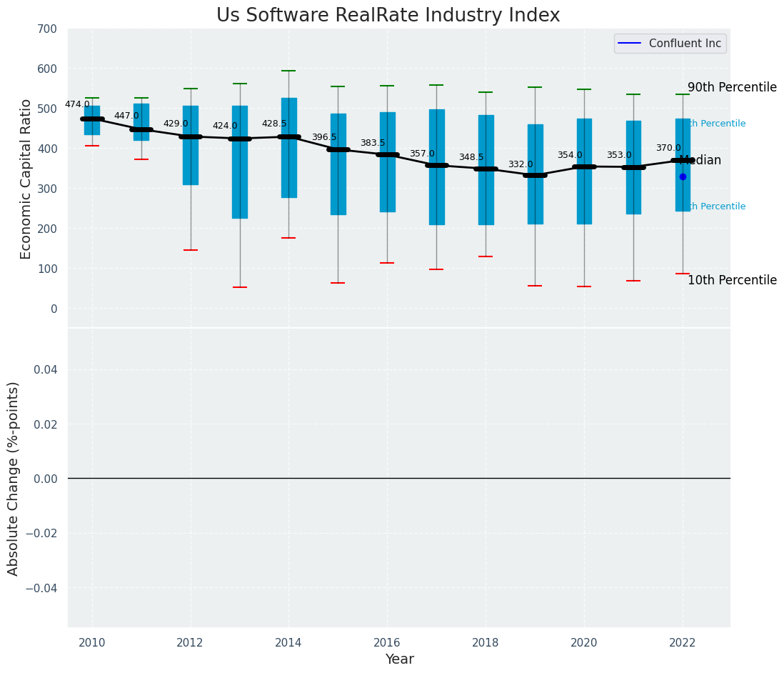This screenshot has height=673, width=784.
Task: Click the 2022 x-axis tick label
Action: pos(683,643)
